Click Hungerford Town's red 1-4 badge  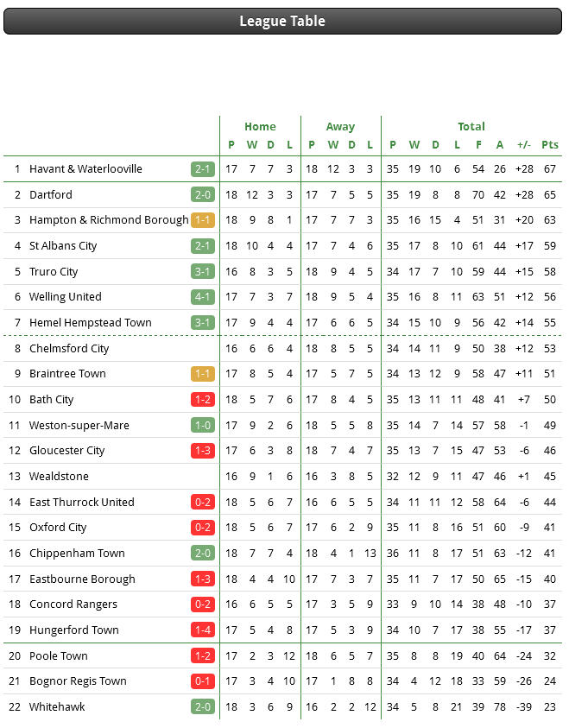point(203,630)
